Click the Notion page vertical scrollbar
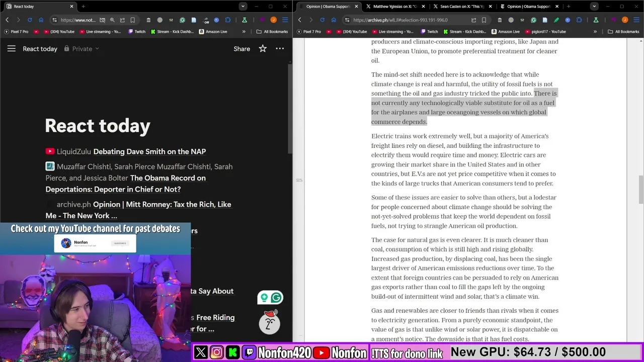The image size is (644, 362). (x=290, y=108)
